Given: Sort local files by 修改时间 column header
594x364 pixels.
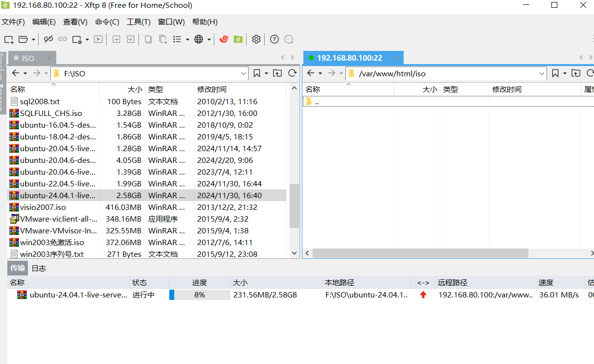Looking at the screenshot, I should (x=239, y=89).
